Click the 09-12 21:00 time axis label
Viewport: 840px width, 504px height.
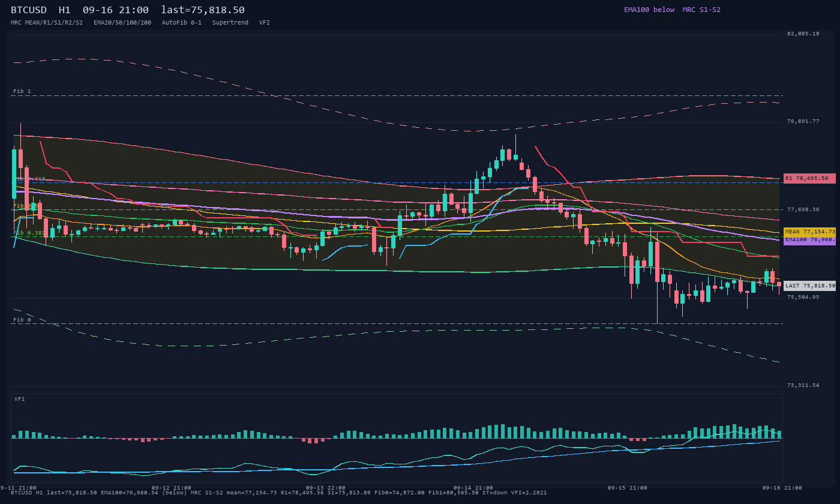pos(172,488)
